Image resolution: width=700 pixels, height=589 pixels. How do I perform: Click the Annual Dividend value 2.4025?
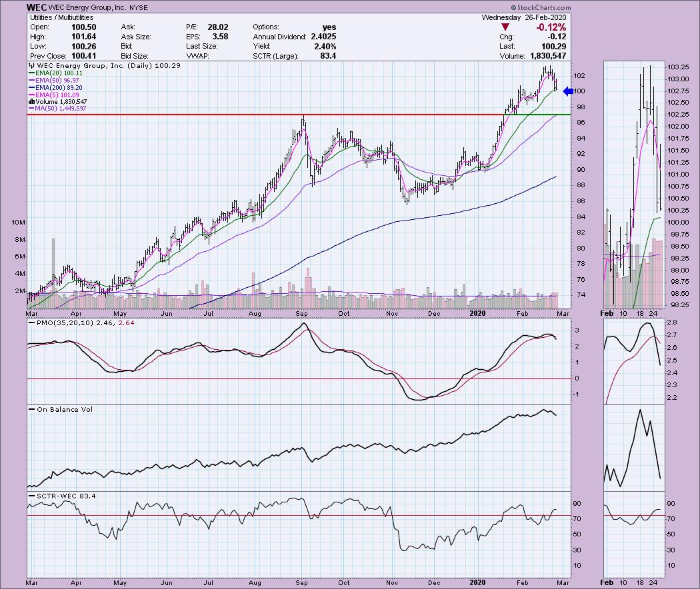[x=323, y=37]
